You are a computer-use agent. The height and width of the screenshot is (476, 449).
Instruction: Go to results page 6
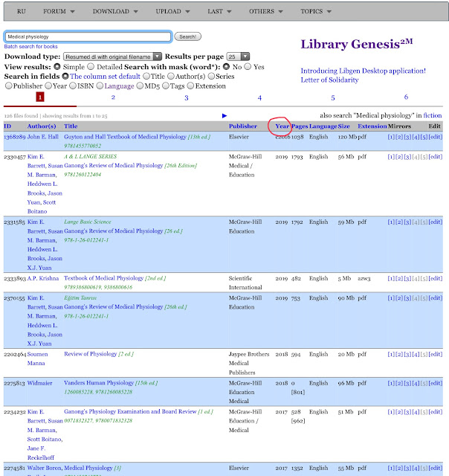(x=406, y=97)
